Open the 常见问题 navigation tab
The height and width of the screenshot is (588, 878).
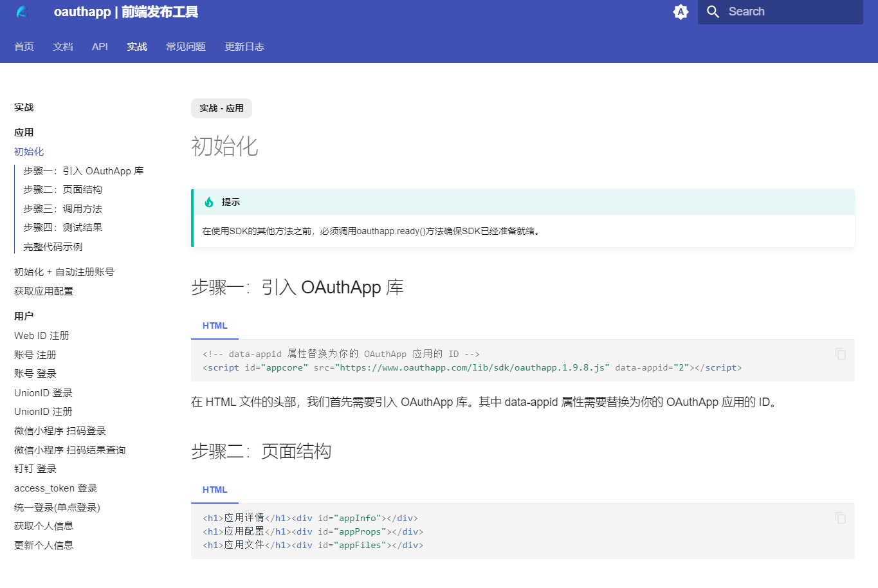(186, 46)
